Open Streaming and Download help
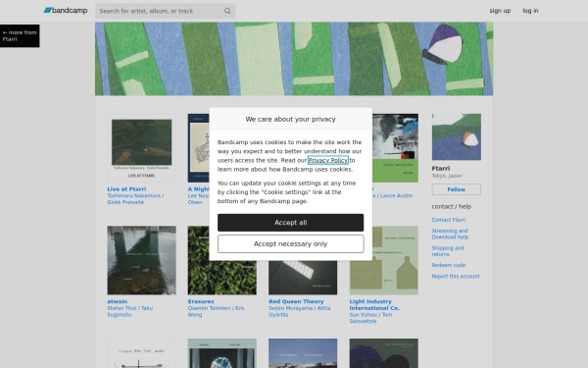 450,234
